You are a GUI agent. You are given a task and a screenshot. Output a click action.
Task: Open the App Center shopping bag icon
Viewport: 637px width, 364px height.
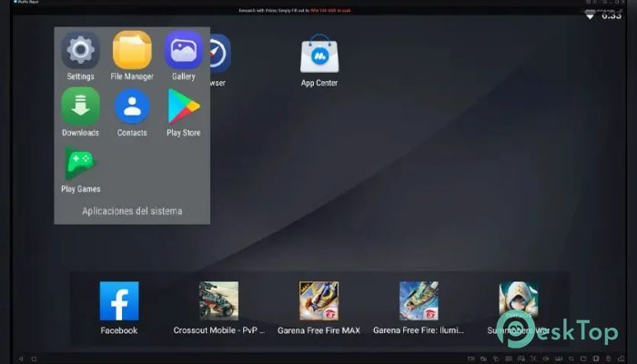pos(319,54)
